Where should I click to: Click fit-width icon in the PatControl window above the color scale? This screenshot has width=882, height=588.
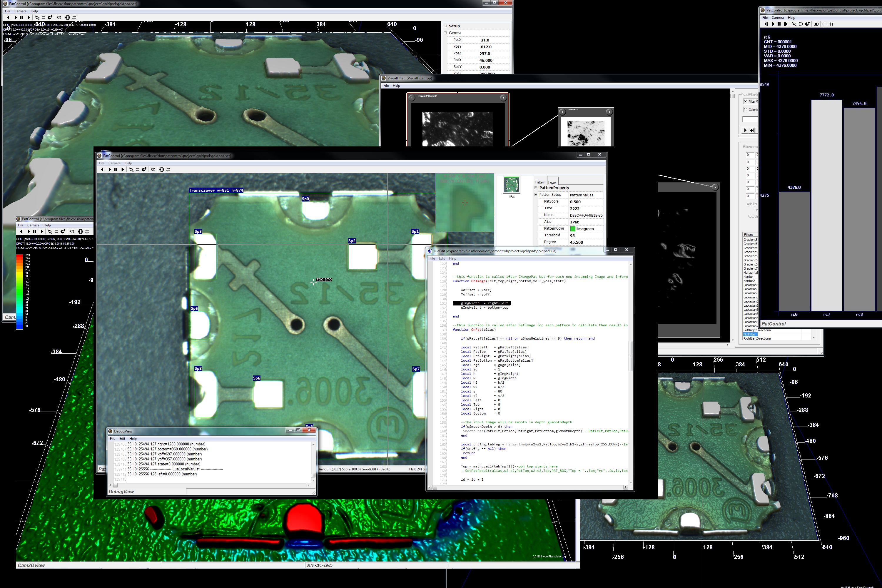[81, 231]
